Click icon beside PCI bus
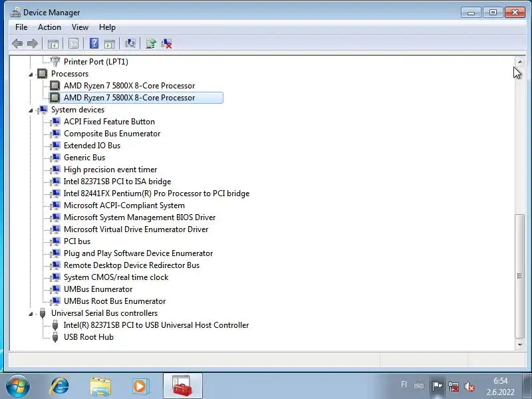 point(55,241)
